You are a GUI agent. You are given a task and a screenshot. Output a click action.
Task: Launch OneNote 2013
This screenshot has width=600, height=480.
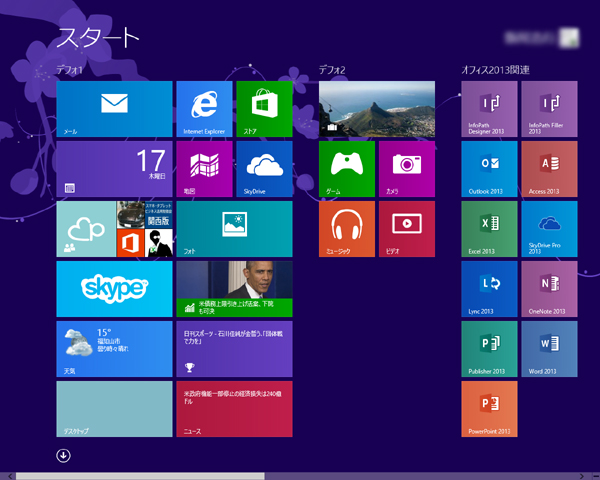[x=549, y=289]
